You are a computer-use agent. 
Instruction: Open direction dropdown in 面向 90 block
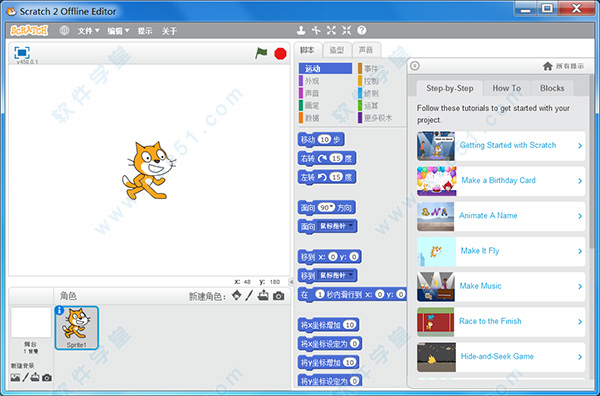[332, 207]
